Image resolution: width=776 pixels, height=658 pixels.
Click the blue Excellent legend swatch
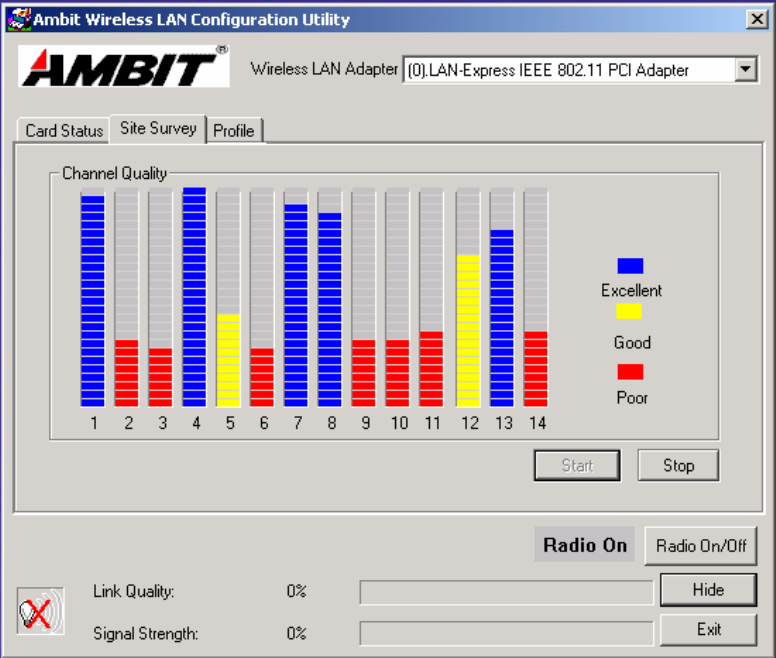[630, 266]
